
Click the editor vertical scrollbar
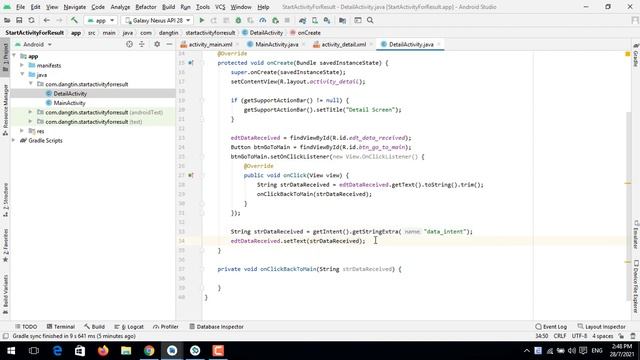pos(628,206)
